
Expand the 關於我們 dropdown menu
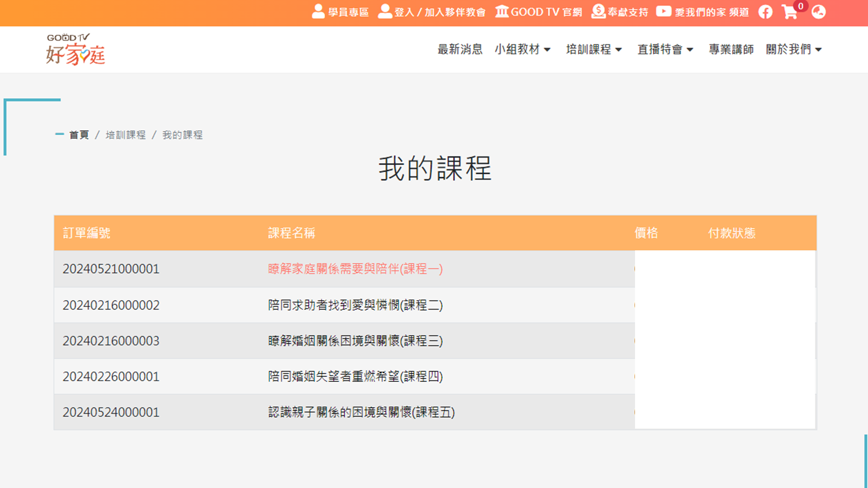[x=794, y=49]
